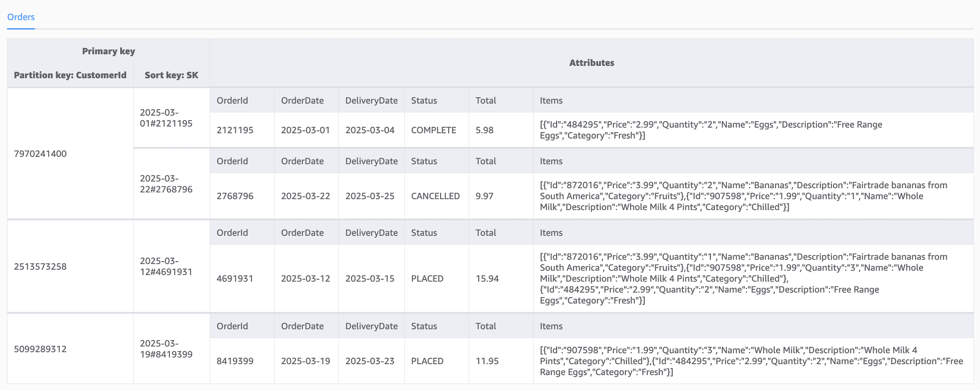
Task: Click the OrderId header of the first record
Action: click(232, 100)
